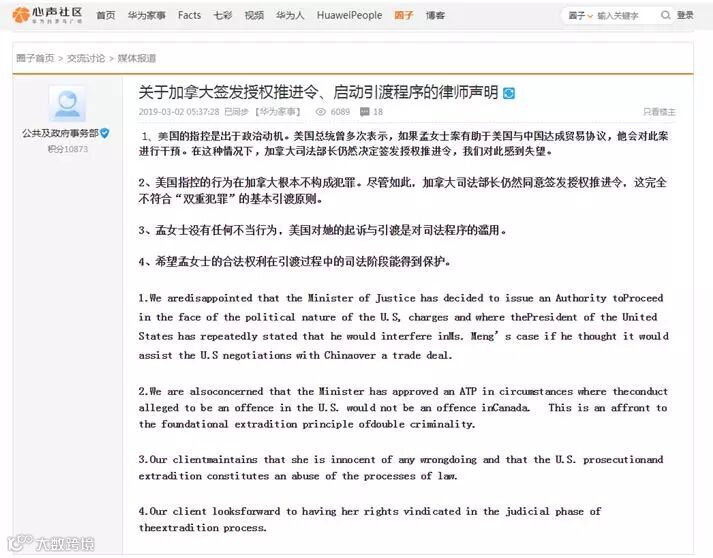
Task: Open the [华为家事] sync tag link
Action: (x=278, y=112)
